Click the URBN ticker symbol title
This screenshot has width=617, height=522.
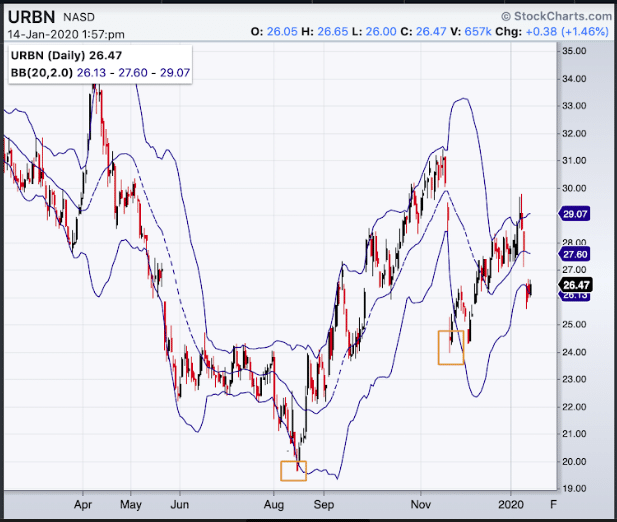click(x=31, y=17)
